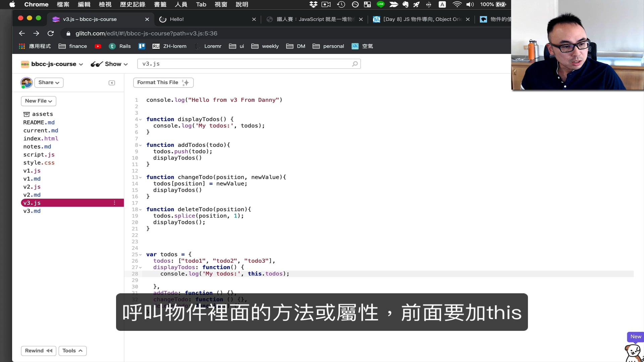This screenshot has width=644, height=362.
Task: Reload the page in Chrome
Action: tap(51, 33)
